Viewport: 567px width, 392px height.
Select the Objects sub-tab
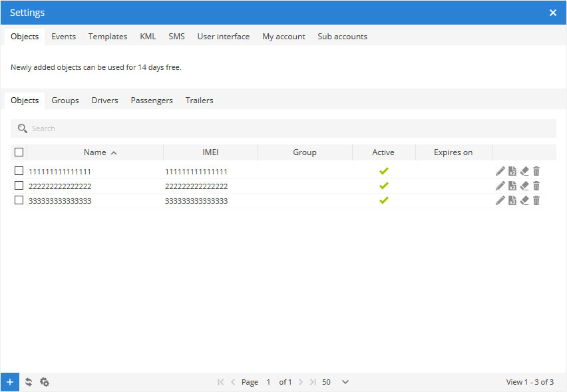25,100
